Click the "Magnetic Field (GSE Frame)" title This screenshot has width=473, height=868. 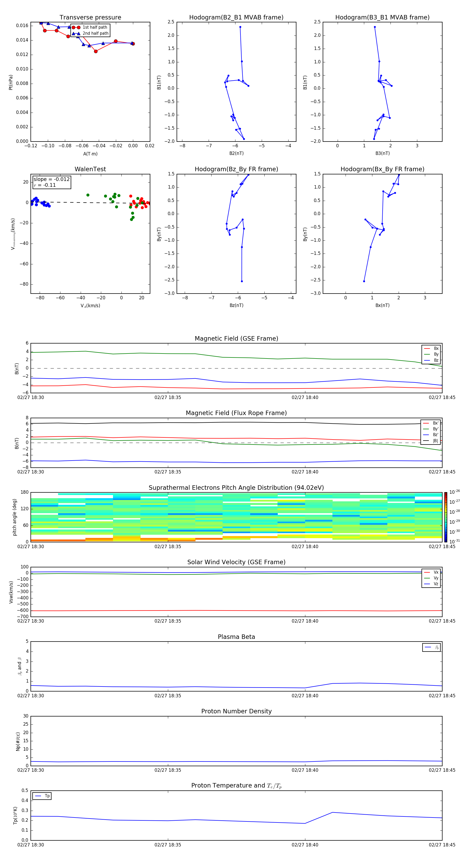(x=236, y=339)
